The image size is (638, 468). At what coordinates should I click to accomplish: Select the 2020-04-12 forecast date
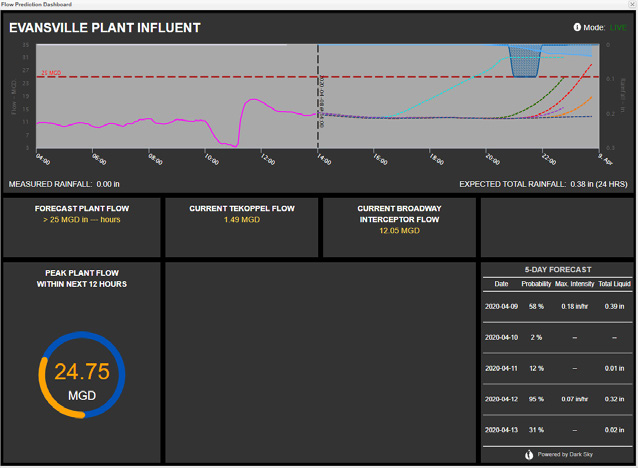[498, 399]
